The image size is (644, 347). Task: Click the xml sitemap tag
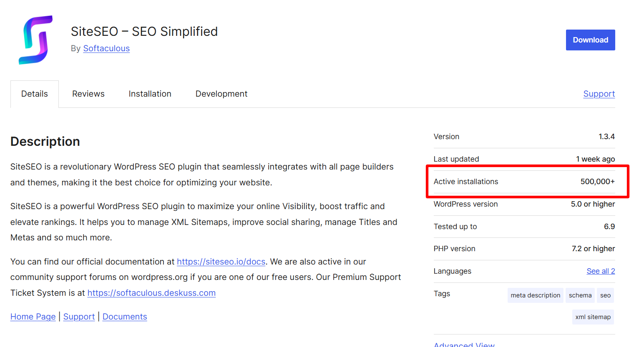[593, 317]
